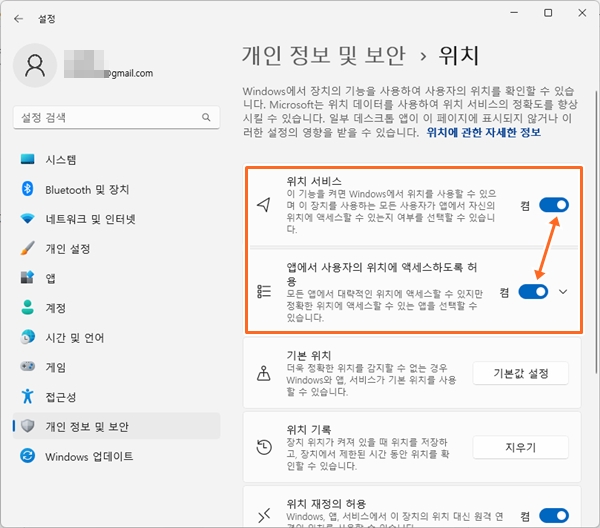Click the 위치 재정의 허용 title text
600x528 pixels.
click(326, 504)
